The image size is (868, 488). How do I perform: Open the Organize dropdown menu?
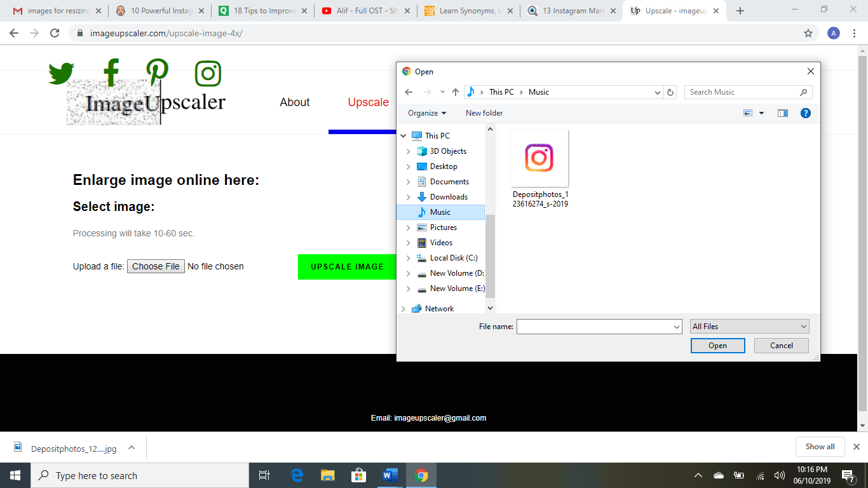[427, 113]
